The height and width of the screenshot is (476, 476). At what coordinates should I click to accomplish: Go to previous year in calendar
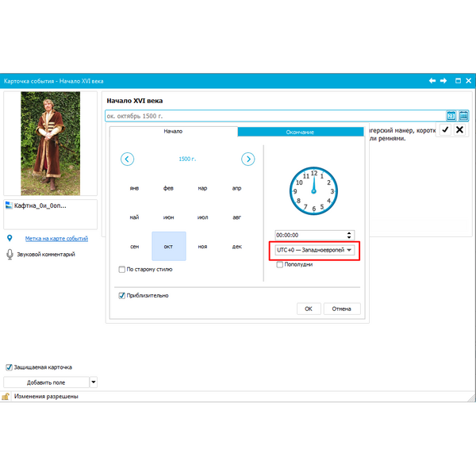[x=127, y=159]
